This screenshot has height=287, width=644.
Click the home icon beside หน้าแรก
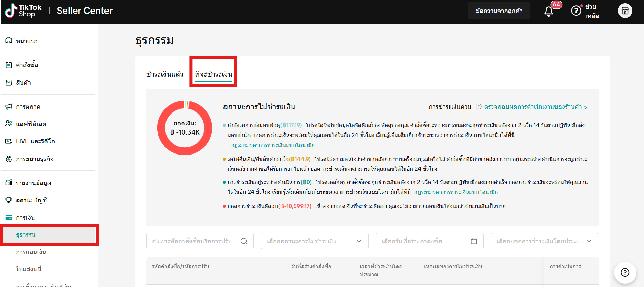[x=9, y=40]
